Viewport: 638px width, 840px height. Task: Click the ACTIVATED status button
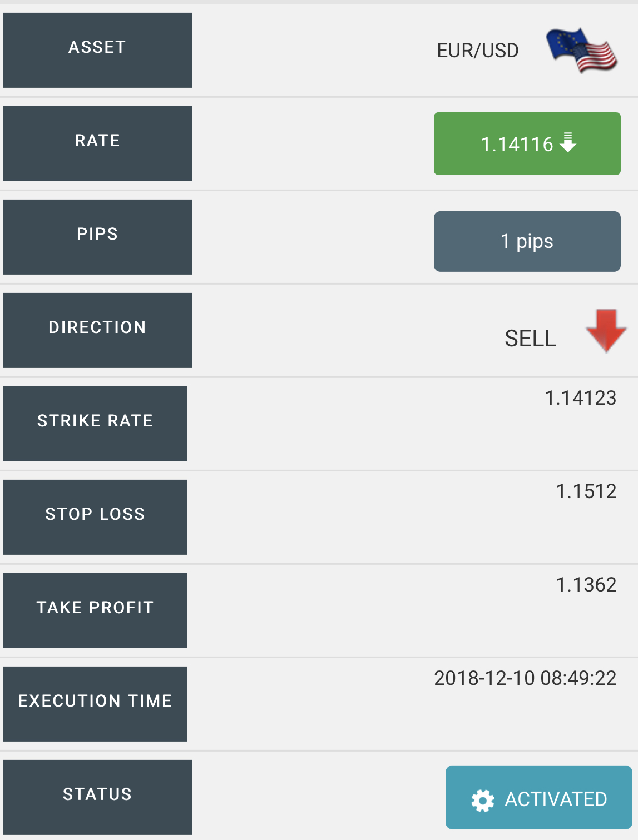(539, 797)
